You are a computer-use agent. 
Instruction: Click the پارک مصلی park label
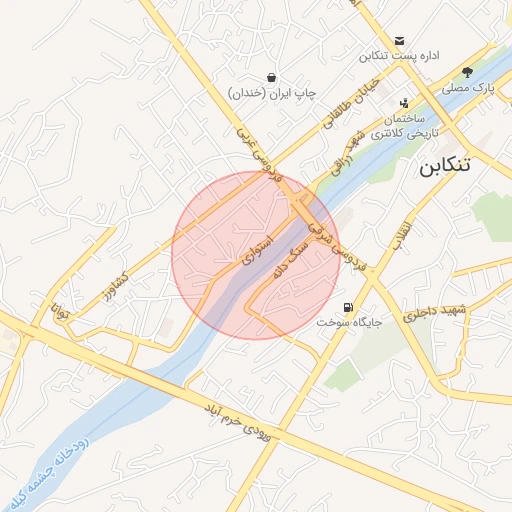coord(468,88)
